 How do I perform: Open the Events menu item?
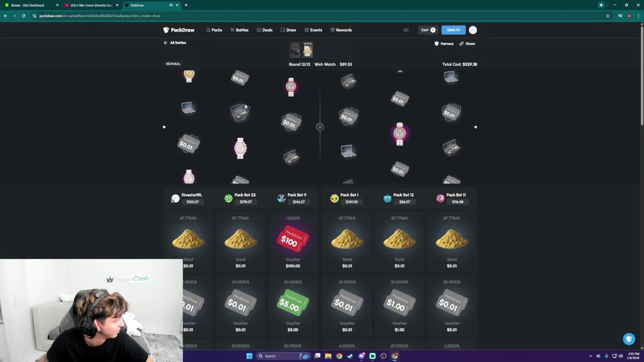313,30
